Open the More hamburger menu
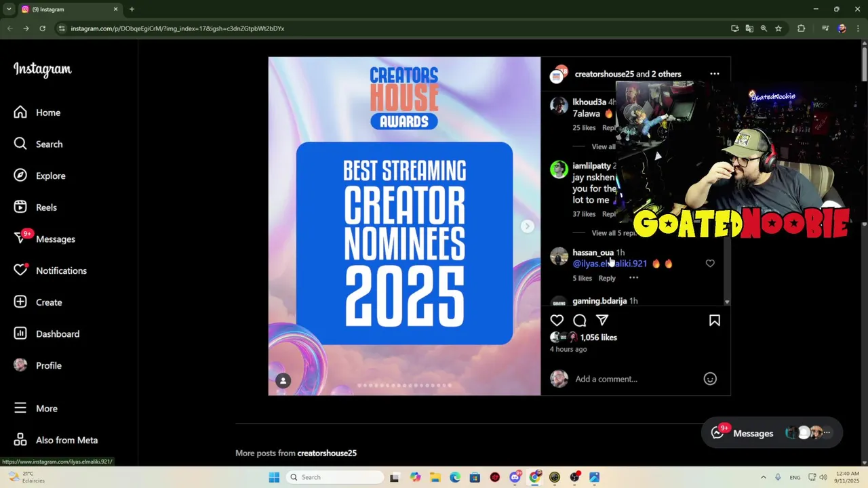Screen dimensions: 868x488 [x=20, y=408]
